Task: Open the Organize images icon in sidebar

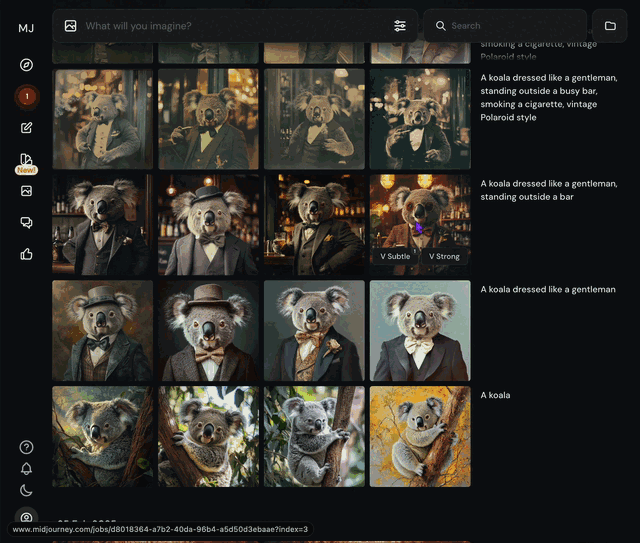Action: 27,191
